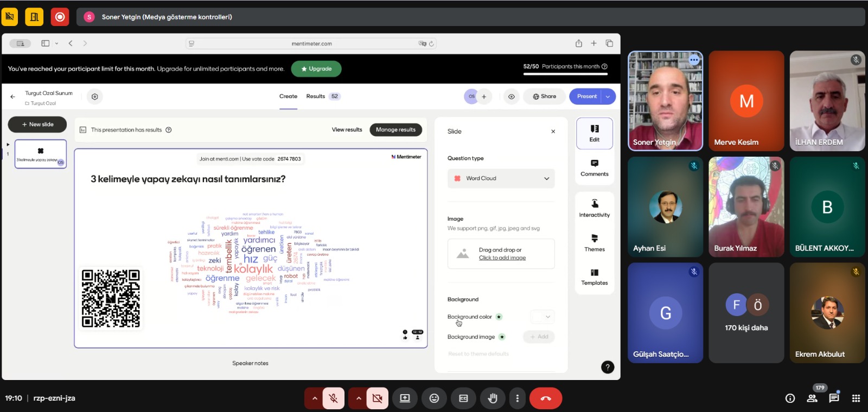This screenshot has height=412, width=868.
Task: Open the help question mark button
Action: [608, 367]
